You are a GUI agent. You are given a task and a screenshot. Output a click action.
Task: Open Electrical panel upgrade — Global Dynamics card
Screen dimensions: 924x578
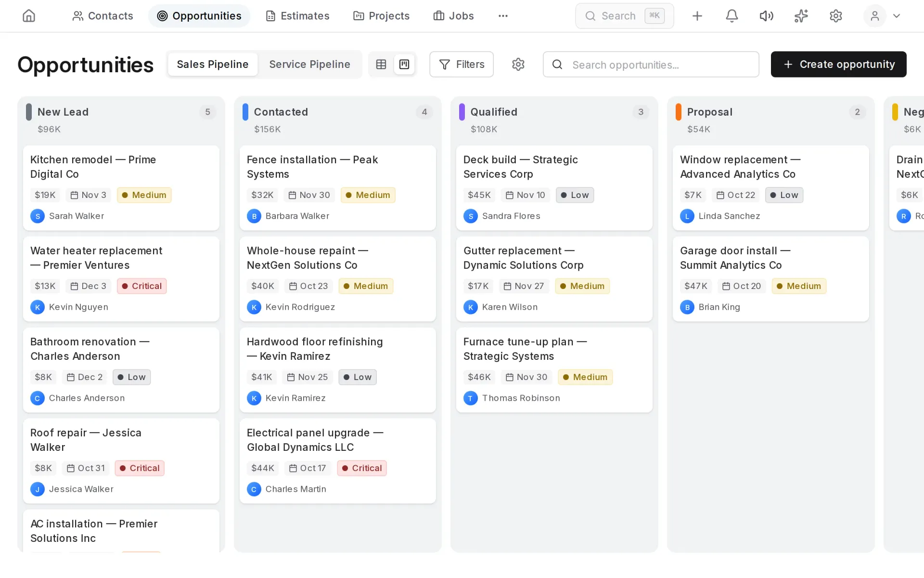tap(338, 461)
